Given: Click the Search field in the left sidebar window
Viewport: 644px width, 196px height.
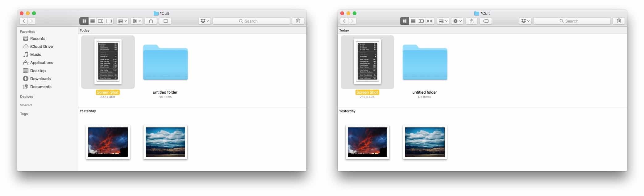Looking at the screenshot, I should click(251, 21).
